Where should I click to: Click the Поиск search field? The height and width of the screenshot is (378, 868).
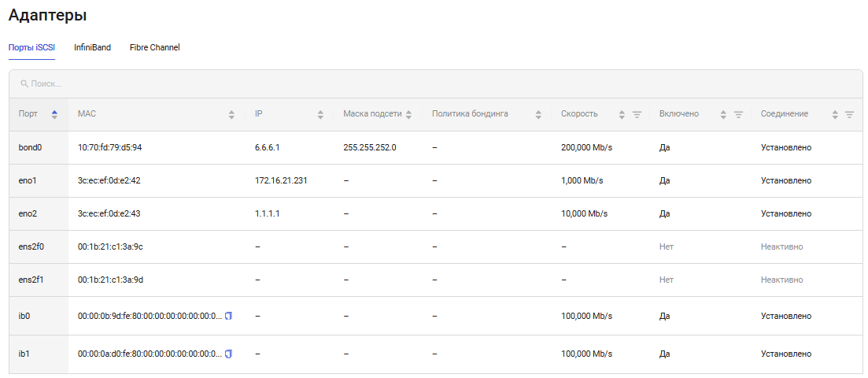coord(236,83)
